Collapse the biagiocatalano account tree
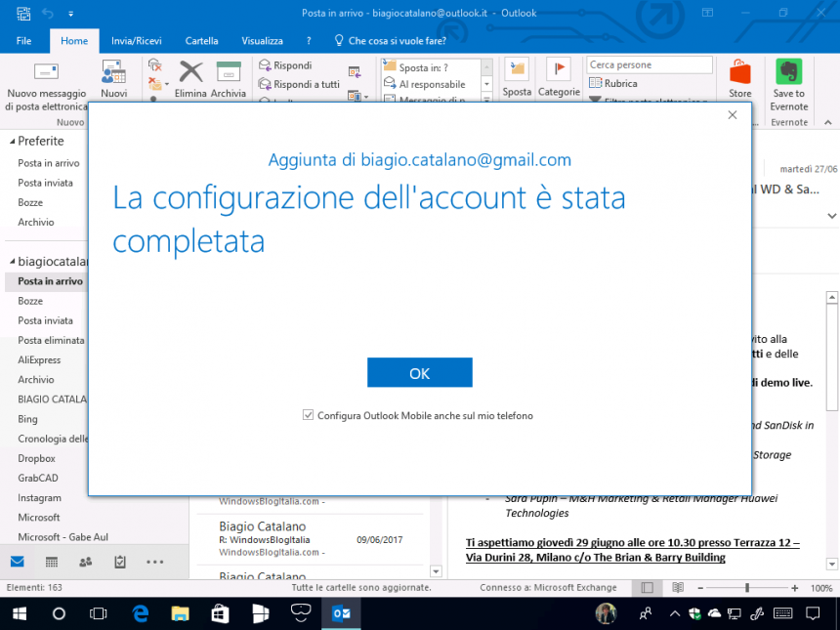 tap(13, 262)
